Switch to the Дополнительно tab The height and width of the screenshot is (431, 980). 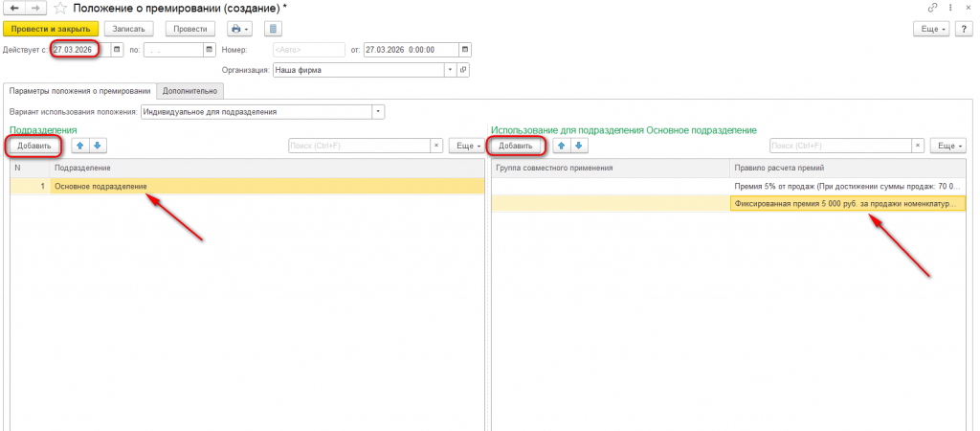tap(190, 91)
